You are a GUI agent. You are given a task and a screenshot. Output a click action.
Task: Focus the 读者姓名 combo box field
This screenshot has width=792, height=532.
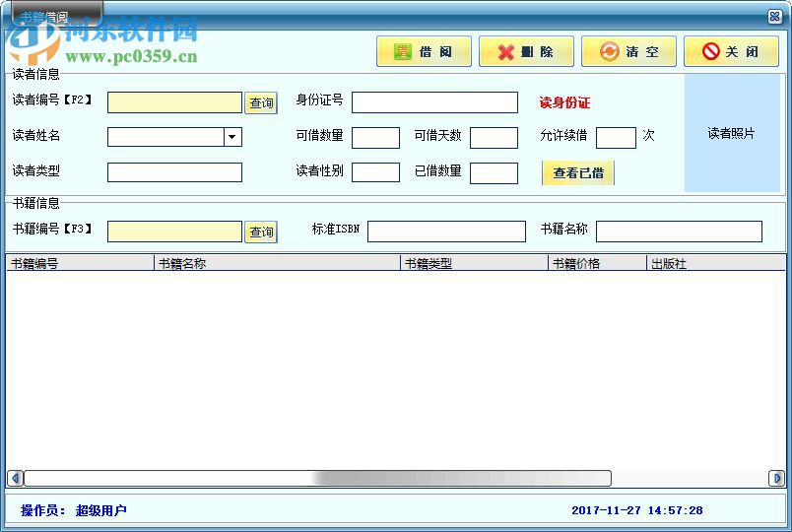[174, 137]
